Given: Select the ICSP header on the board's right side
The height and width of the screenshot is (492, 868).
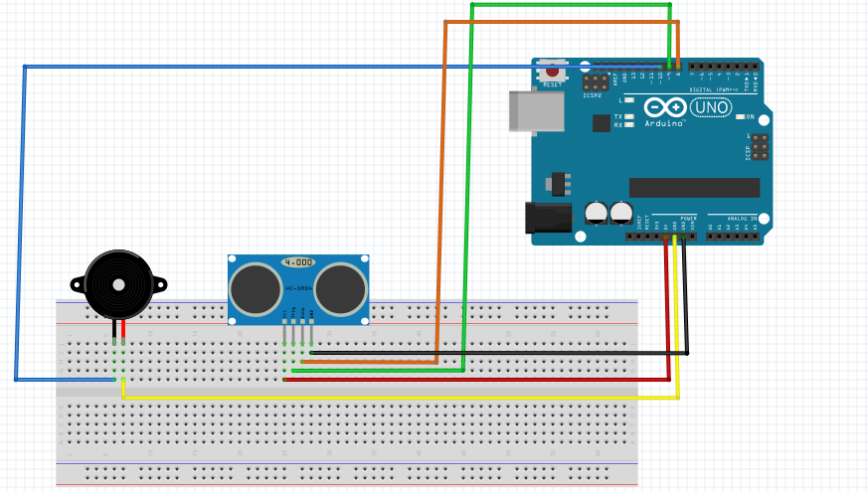Looking at the screenshot, I should (x=760, y=147).
